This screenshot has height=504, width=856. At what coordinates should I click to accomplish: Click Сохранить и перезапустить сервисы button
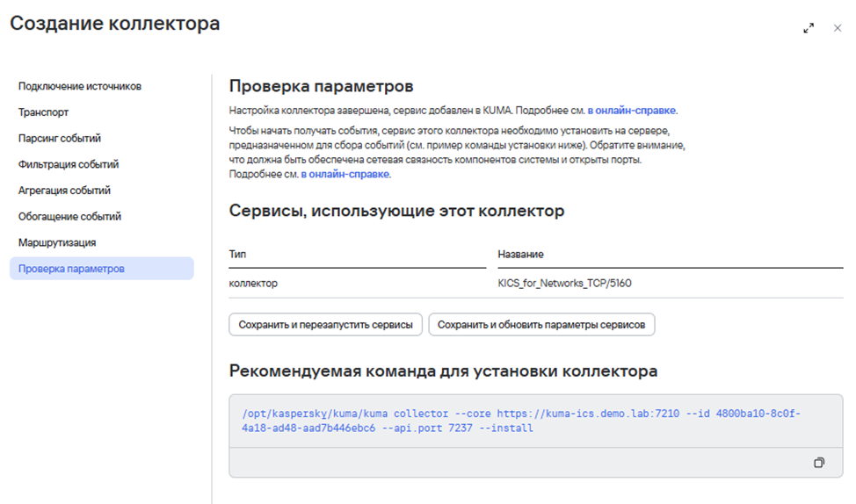325,325
